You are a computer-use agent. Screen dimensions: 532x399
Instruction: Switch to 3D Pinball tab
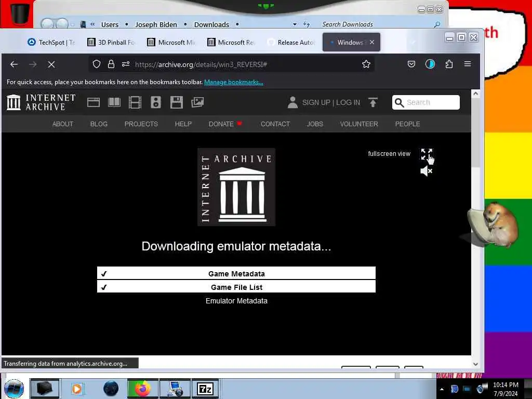tap(112, 43)
